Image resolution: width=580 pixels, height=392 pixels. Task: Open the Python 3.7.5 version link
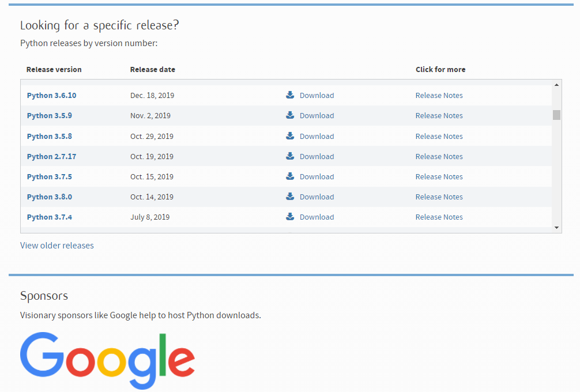click(x=50, y=177)
